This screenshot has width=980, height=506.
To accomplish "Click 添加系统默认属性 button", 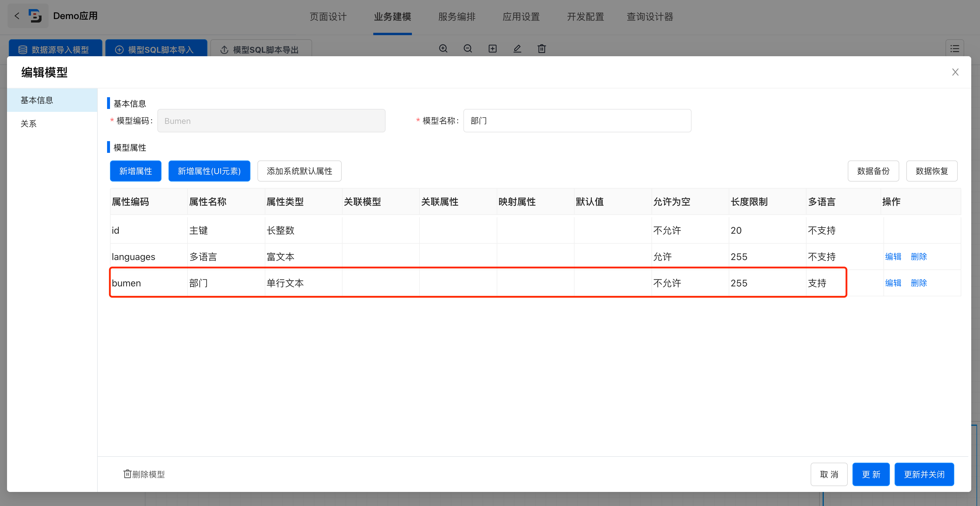I will pos(299,171).
